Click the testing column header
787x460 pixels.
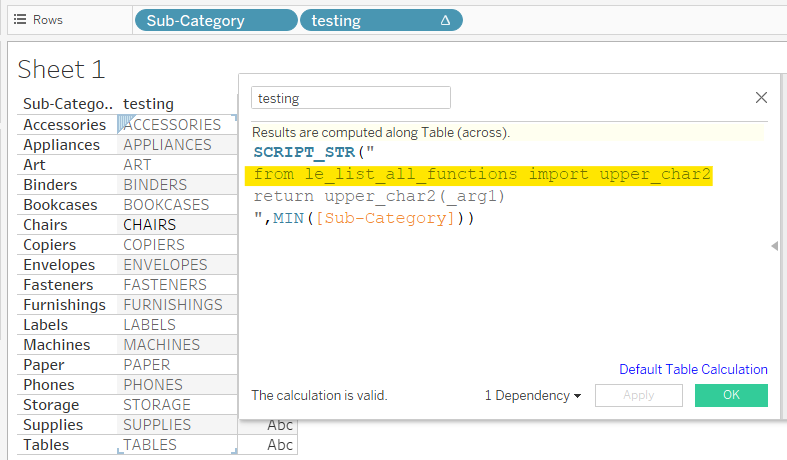tap(148, 104)
